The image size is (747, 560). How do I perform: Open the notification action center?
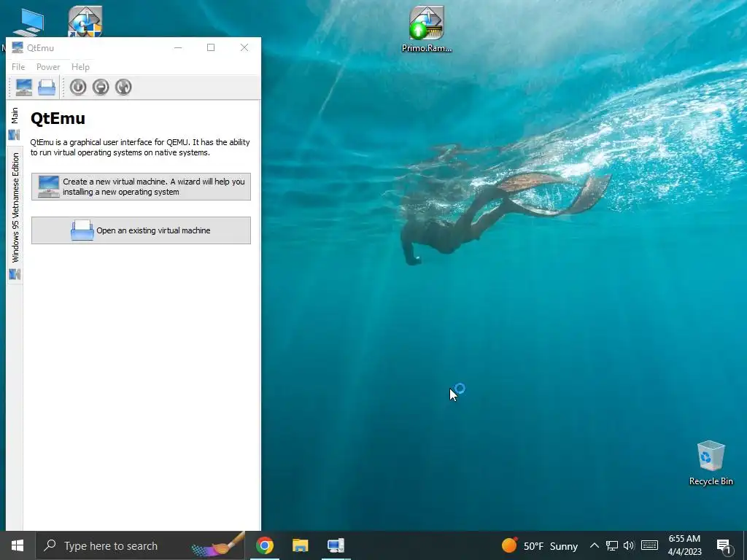724,546
